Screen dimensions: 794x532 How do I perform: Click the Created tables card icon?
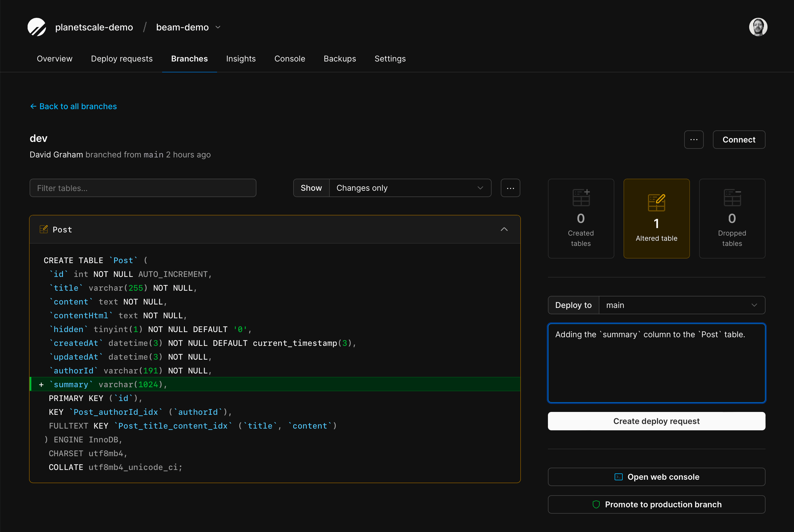[581, 197]
